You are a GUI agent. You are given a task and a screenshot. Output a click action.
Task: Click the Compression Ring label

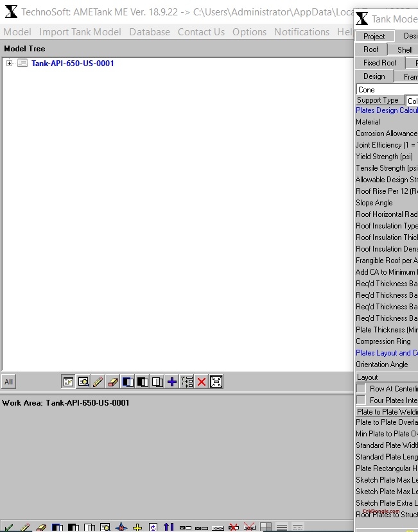pyautogui.click(x=383, y=341)
